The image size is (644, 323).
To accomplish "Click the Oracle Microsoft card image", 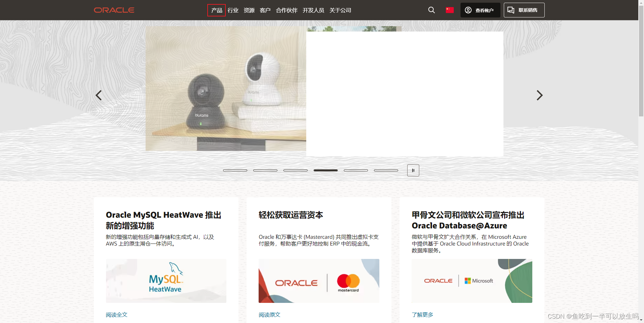I will tap(472, 281).
